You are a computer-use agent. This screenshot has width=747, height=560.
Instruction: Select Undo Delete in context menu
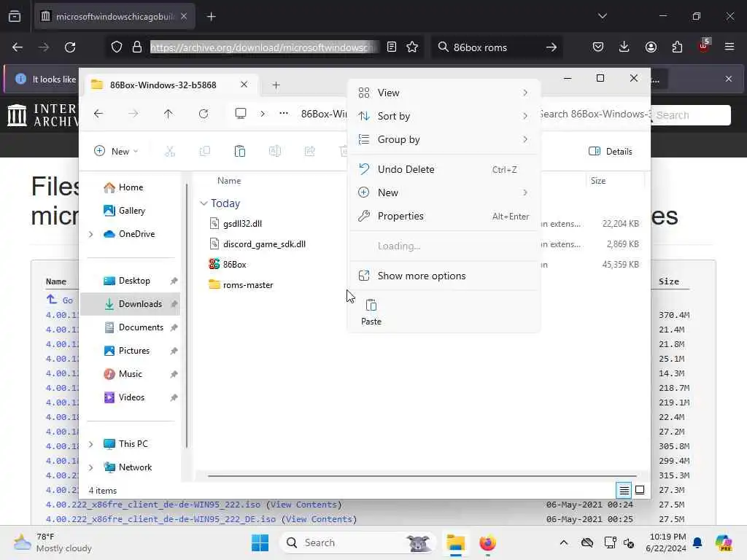(x=444, y=169)
